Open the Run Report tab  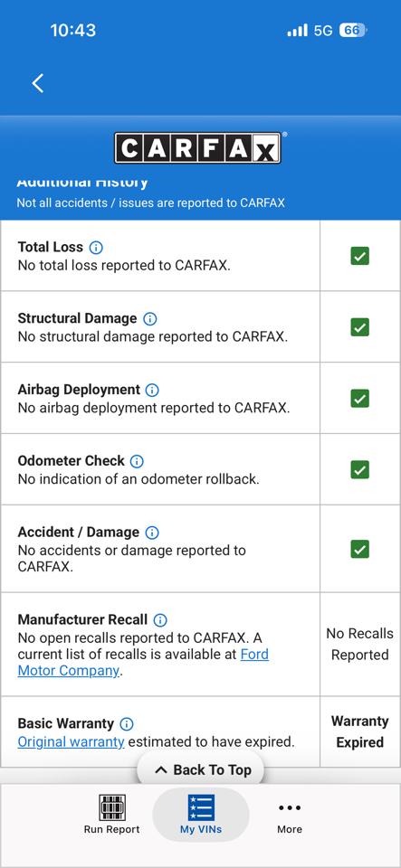coord(112,815)
